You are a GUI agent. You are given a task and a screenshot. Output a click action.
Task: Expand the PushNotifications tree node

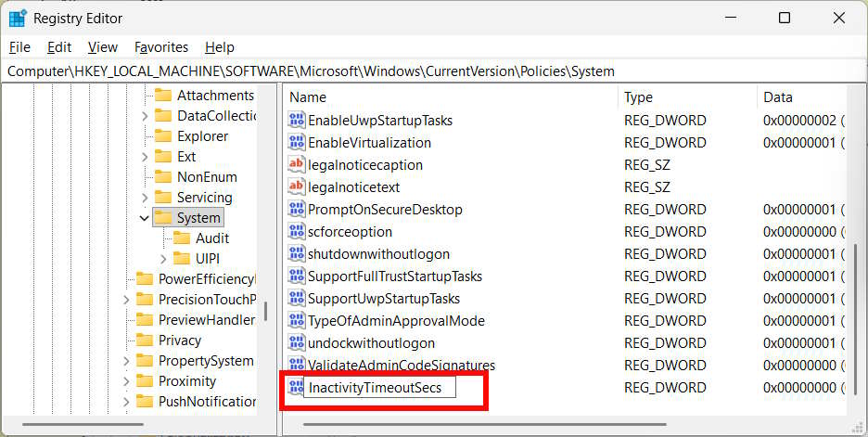[x=126, y=402]
